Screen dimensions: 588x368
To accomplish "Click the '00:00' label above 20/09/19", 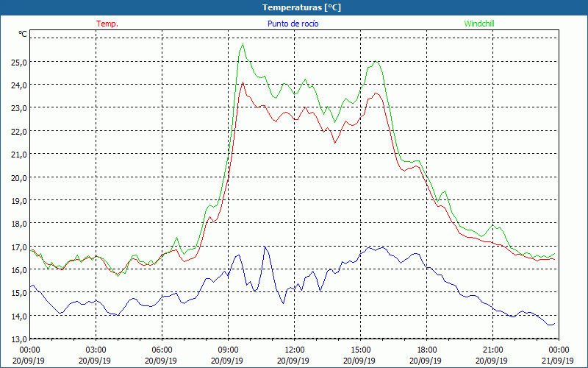I will [x=29, y=350].
